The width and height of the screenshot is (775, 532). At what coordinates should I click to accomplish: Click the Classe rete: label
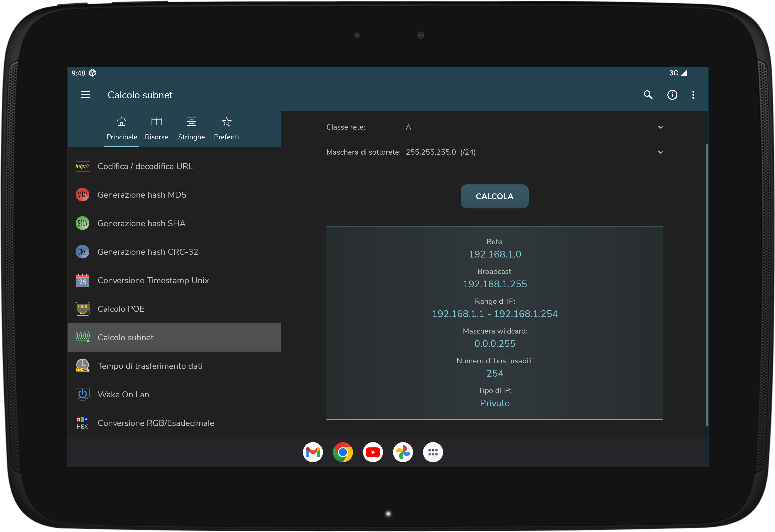click(346, 127)
